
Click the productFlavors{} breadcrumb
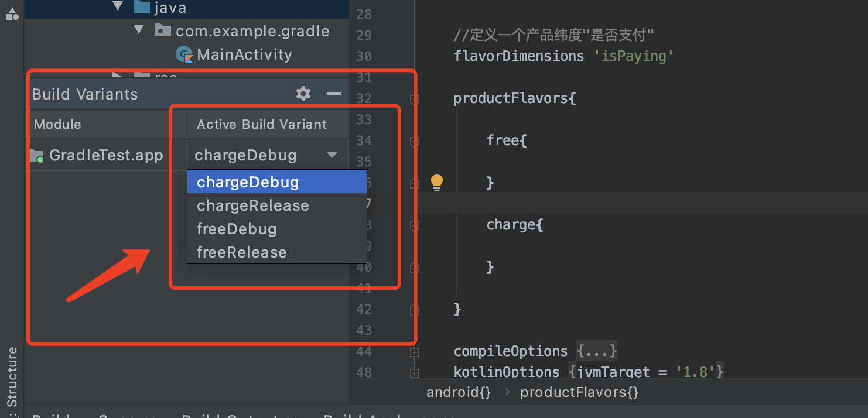(579, 392)
